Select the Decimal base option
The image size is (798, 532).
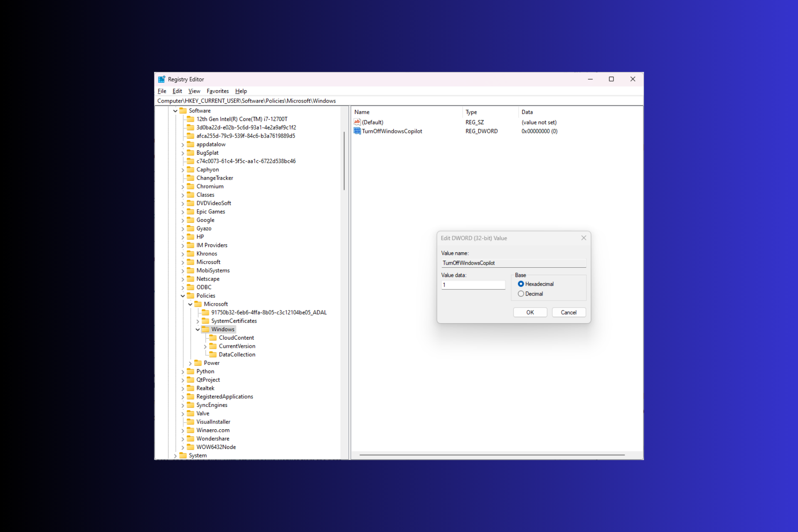521,293
